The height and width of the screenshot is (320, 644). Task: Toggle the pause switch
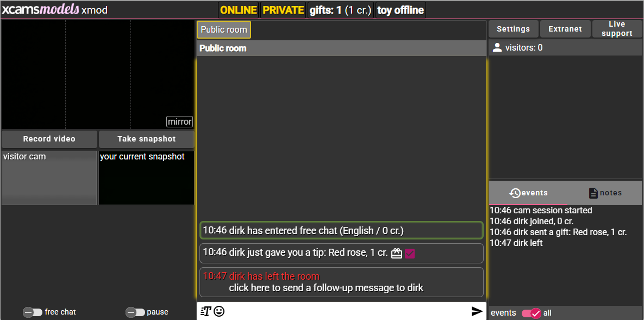[x=135, y=312]
